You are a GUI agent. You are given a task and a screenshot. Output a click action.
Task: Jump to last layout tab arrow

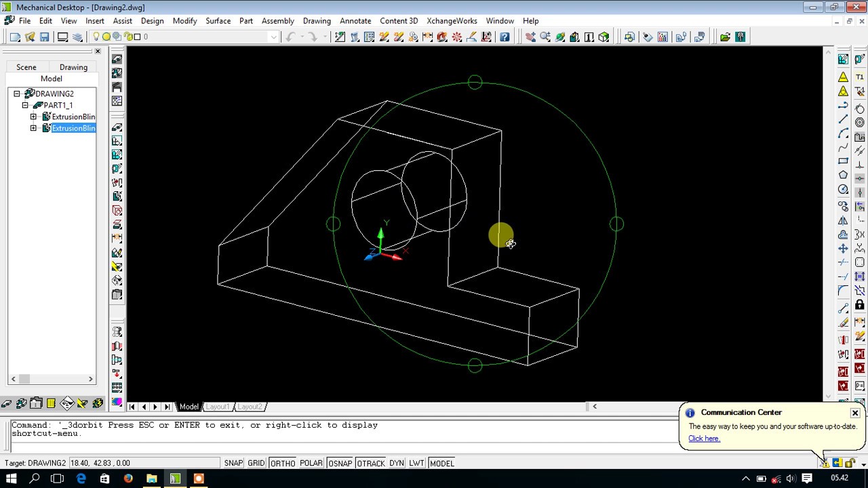167,407
